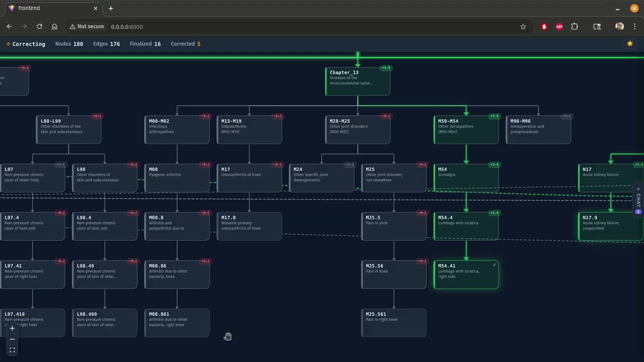644x362 pixels.
Task: Open the extensions puzzle menu
Action: point(575,27)
